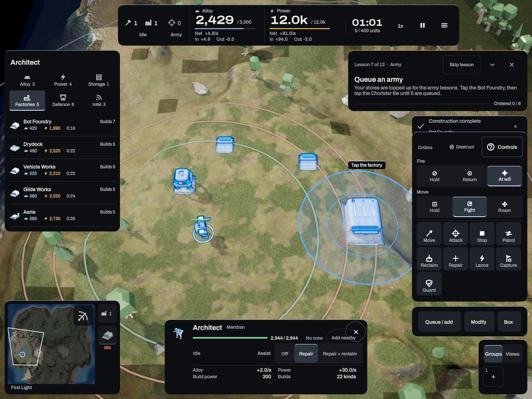Select the Capture order
This screenshot has width=532, height=399.
(x=508, y=259)
